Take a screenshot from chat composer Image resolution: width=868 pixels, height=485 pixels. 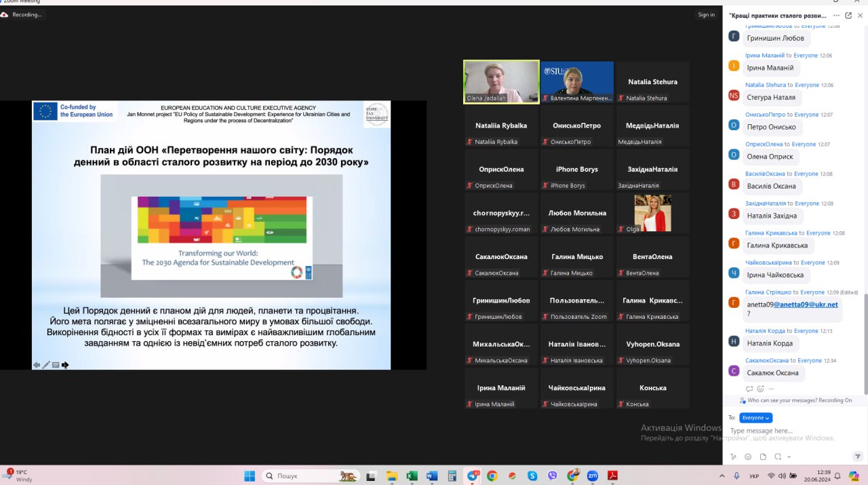(778, 457)
